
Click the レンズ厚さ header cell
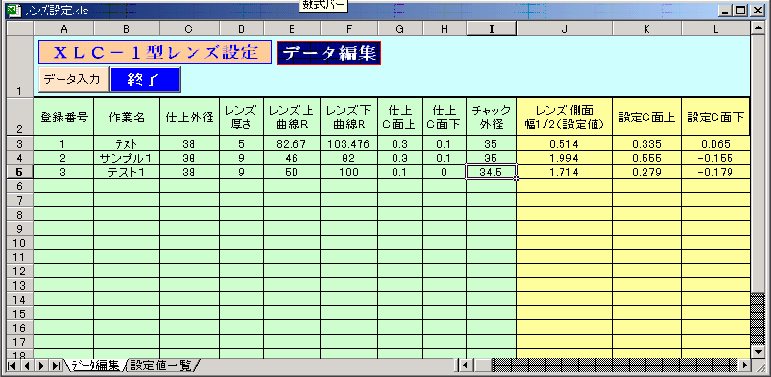click(x=241, y=116)
